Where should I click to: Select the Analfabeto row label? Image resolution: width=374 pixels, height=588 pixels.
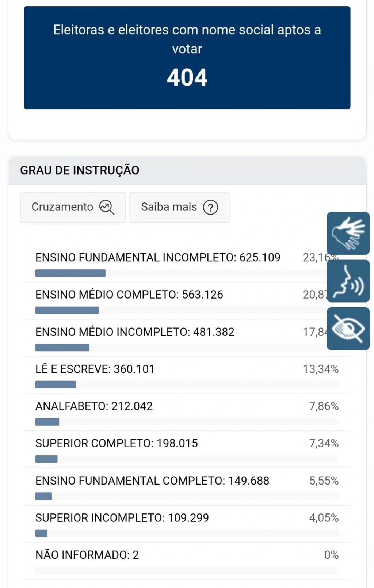pyautogui.click(x=94, y=406)
